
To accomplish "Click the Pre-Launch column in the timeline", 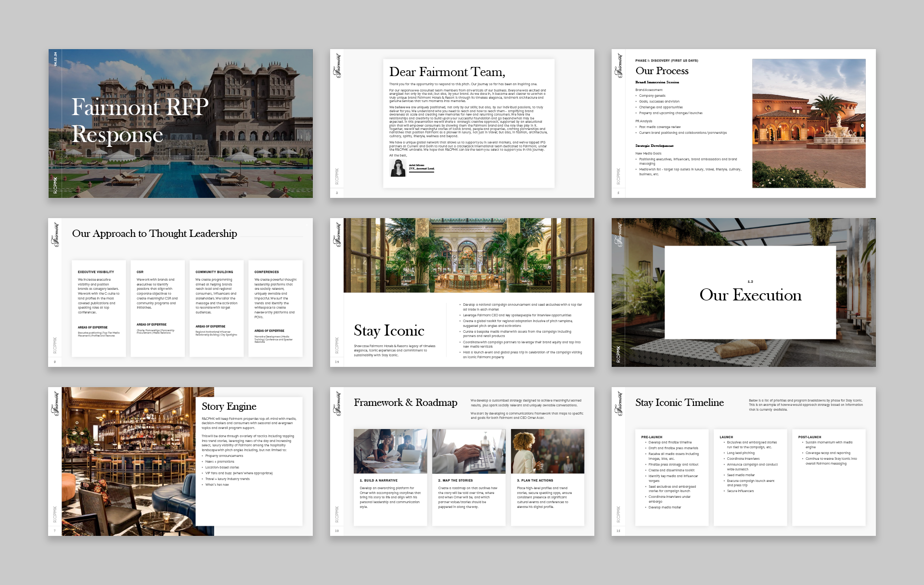I will pos(671,477).
